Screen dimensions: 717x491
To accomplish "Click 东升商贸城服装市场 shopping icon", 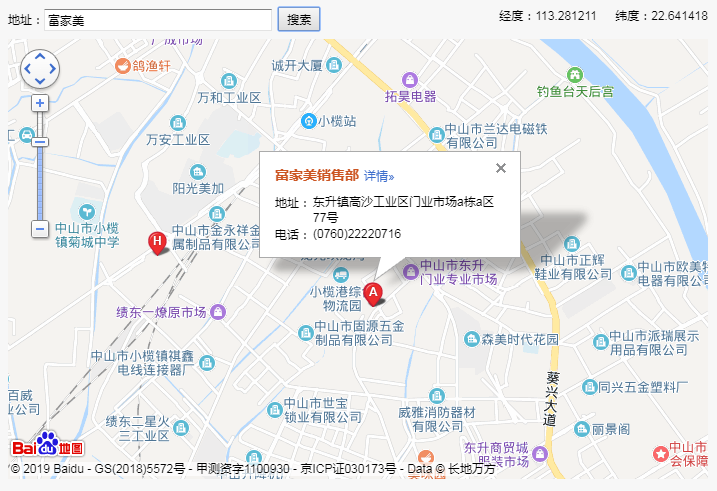I will (x=540, y=454).
